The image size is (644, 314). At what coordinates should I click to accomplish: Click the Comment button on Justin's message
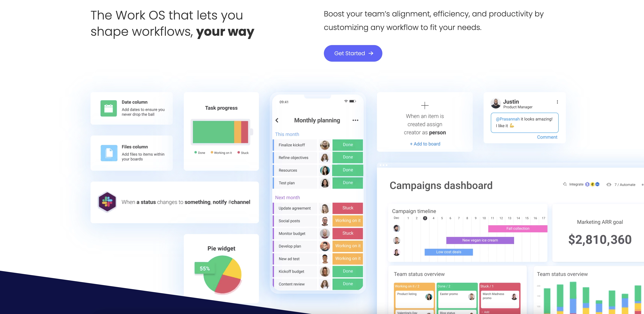pos(547,137)
